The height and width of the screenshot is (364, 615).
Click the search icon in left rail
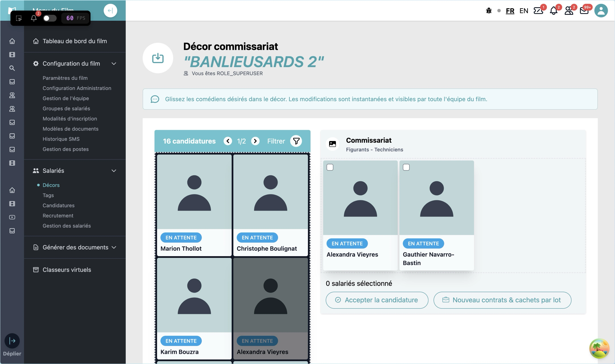pos(12,68)
